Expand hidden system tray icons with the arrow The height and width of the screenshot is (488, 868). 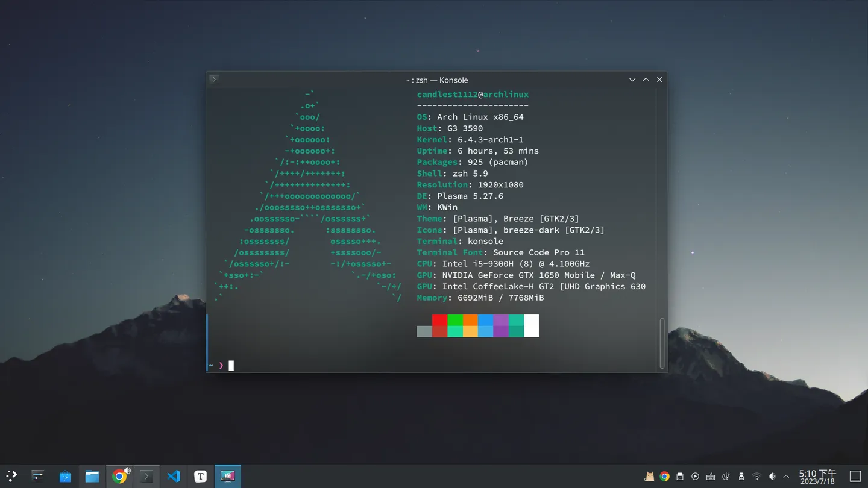pos(787,476)
